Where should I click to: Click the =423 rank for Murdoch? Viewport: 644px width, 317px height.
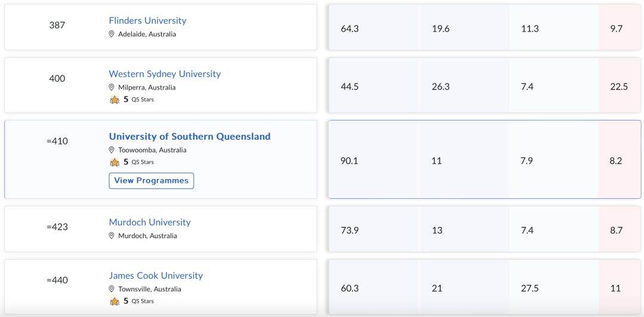pos(57,227)
